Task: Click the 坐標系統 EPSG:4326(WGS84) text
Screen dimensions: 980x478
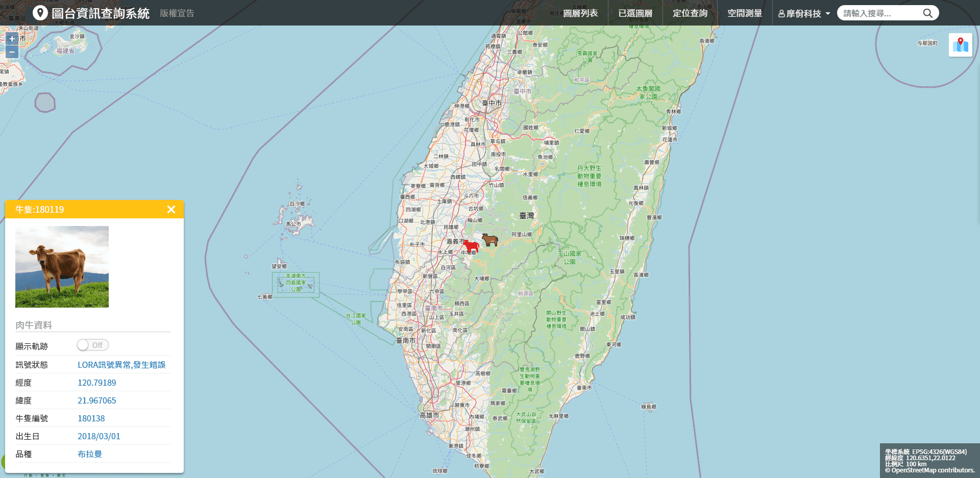Action: click(x=926, y=452)
